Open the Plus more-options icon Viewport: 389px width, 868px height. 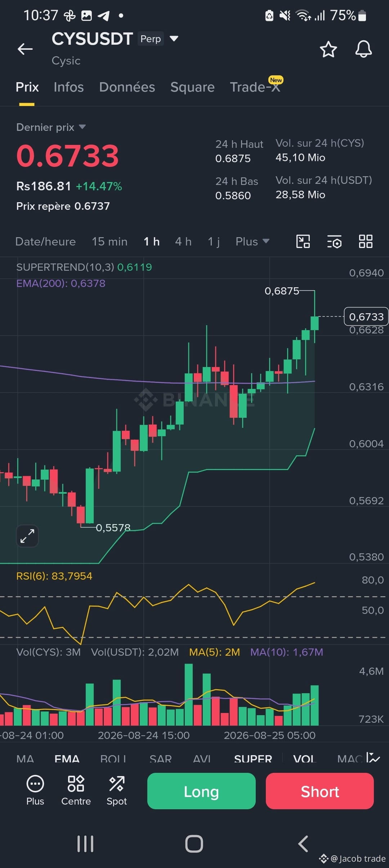click(x=35, y=790)
